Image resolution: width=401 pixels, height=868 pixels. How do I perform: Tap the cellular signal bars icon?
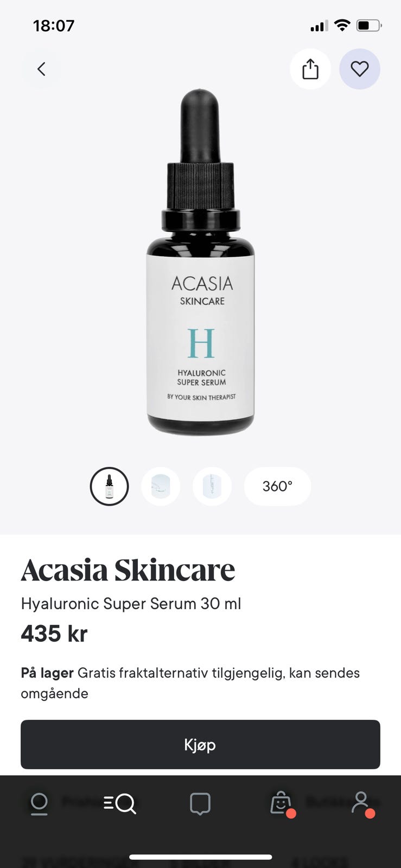point(319,25)
